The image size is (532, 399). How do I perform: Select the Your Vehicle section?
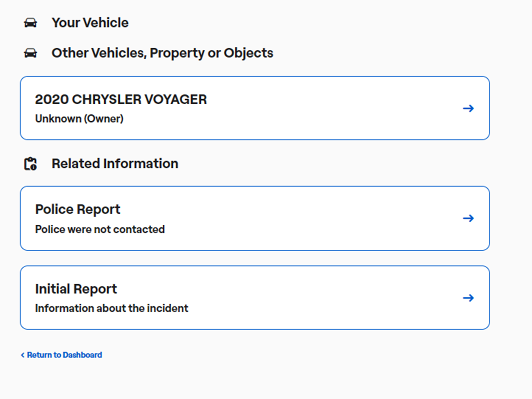(90, 22)
